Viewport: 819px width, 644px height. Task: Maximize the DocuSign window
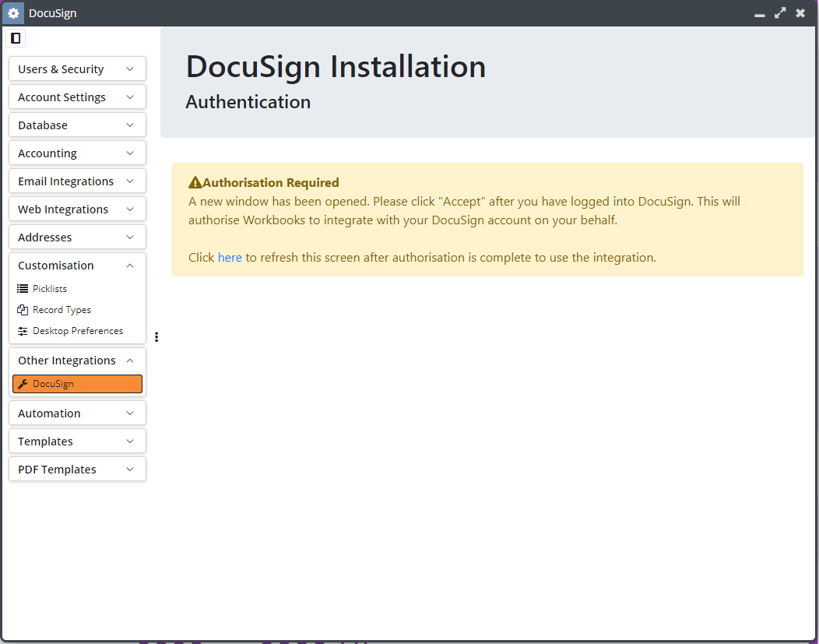[780, 13]
